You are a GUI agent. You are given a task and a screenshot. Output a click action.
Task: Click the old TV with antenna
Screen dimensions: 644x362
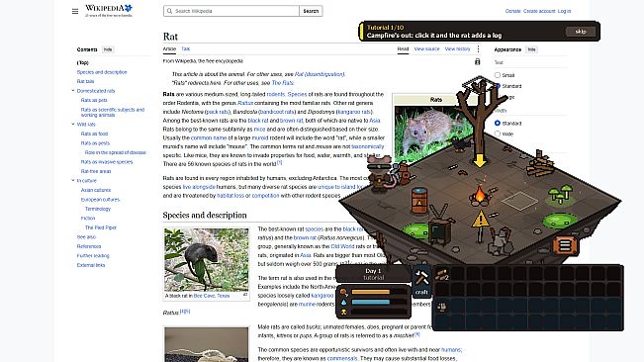pos(440,225)
